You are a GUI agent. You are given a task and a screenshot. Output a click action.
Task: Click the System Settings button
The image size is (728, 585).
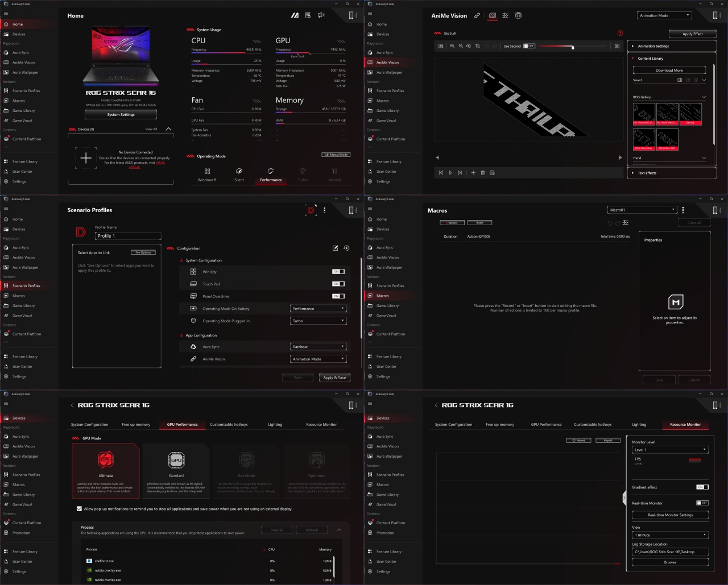[121, 115]
